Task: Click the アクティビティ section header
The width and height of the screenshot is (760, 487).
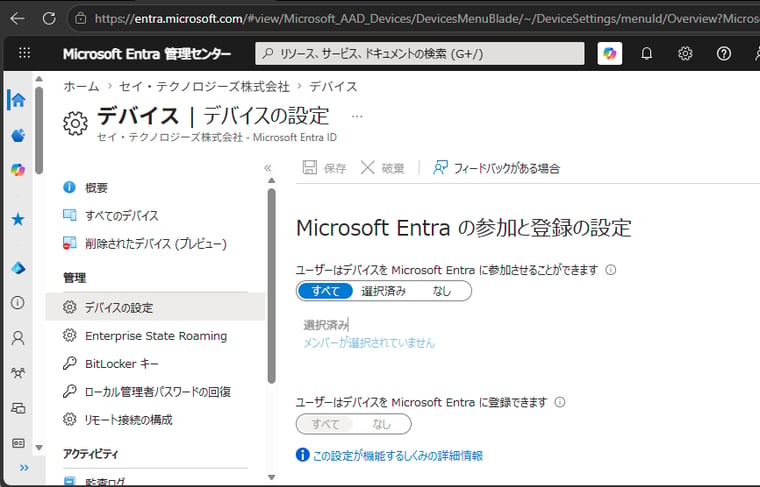Action: [91, 454]
